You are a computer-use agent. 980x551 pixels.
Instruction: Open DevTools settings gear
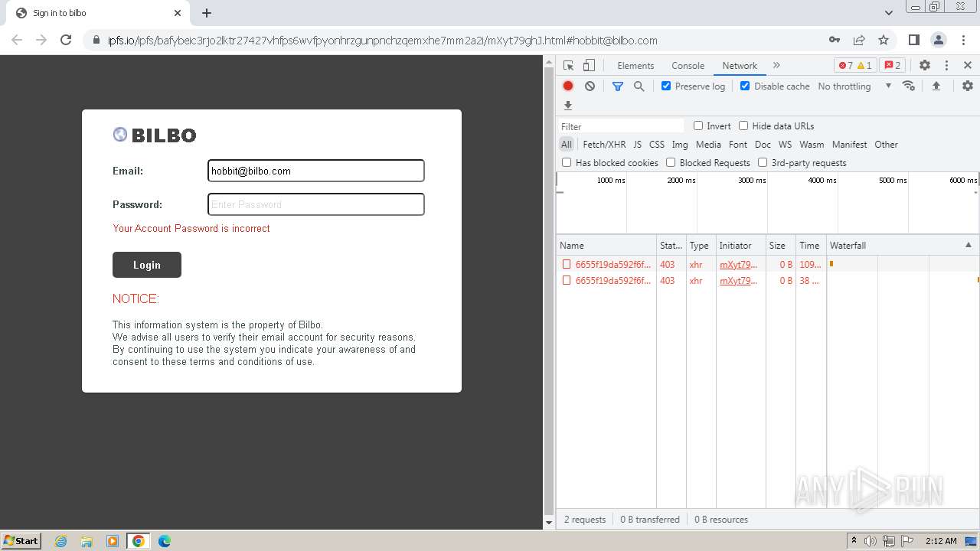(925, 66)
